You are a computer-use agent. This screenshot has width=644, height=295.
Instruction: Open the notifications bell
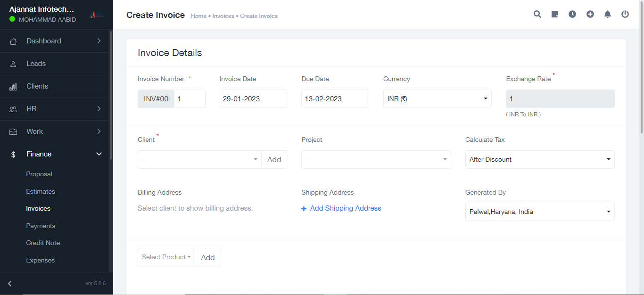(608, 14)
